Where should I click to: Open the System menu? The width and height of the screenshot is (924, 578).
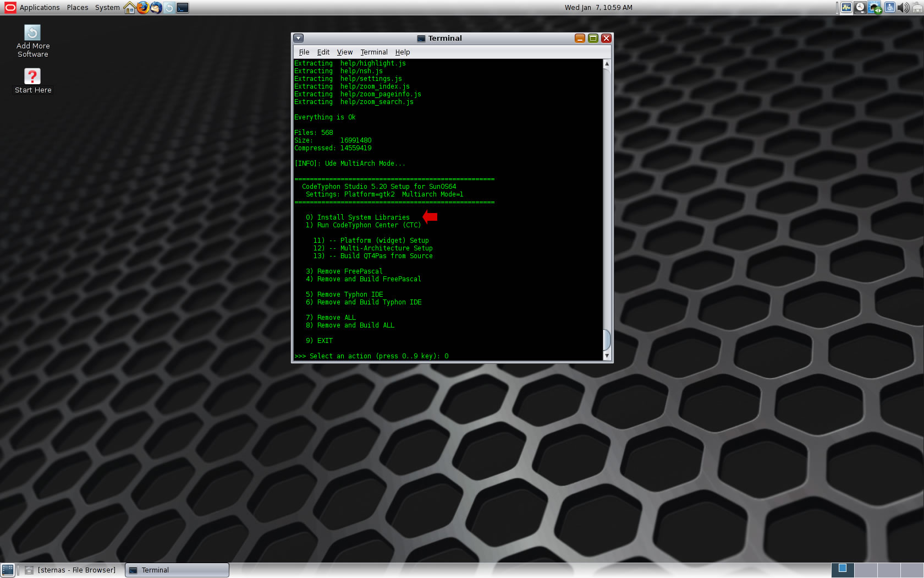pyautogui.click(x=107, y=8)
